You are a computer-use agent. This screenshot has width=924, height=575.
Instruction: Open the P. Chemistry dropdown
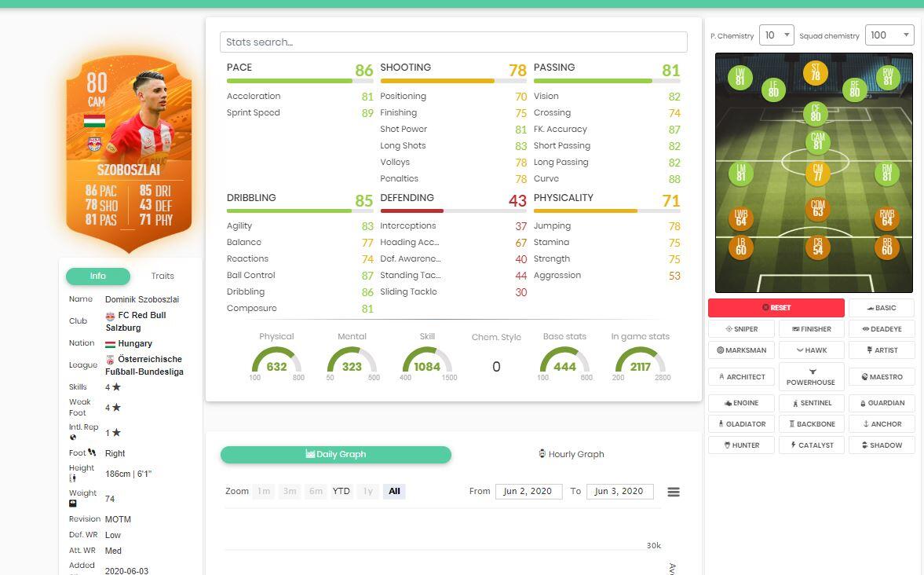[776, 35]
